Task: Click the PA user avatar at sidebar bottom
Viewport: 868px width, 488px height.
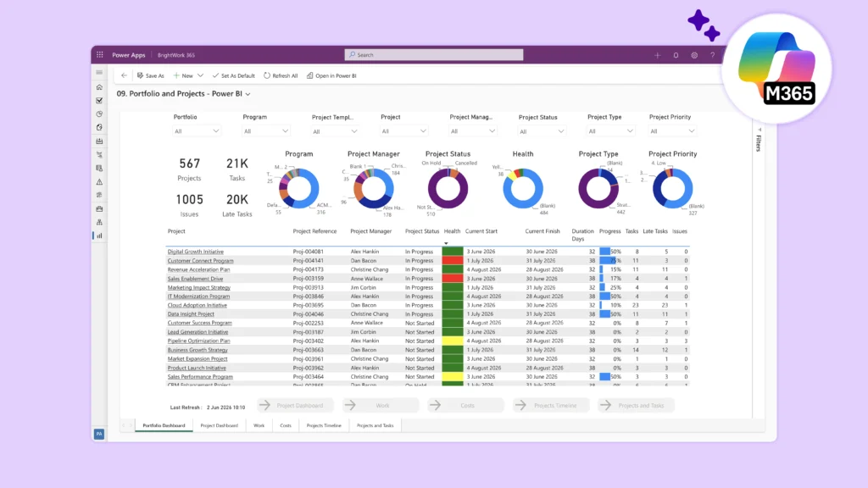Action: tap(99, 434)
